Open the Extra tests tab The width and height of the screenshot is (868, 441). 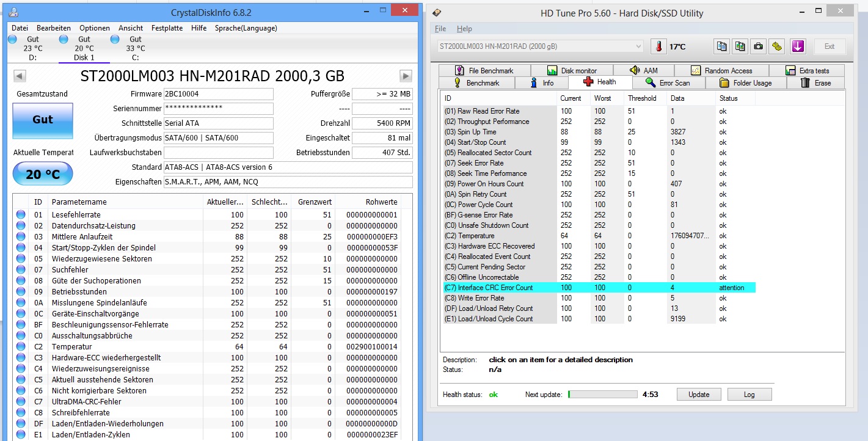(x=807, y=70)
